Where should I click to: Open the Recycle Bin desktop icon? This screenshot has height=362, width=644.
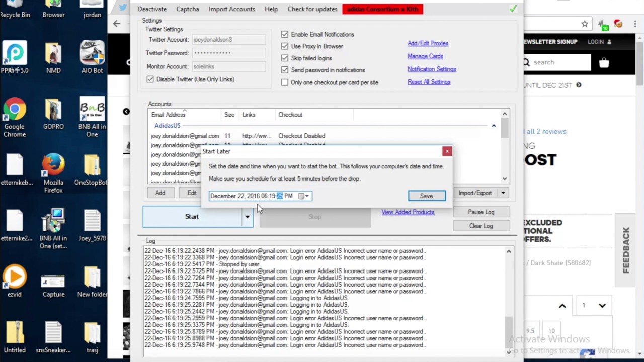(x=15, y=9)
